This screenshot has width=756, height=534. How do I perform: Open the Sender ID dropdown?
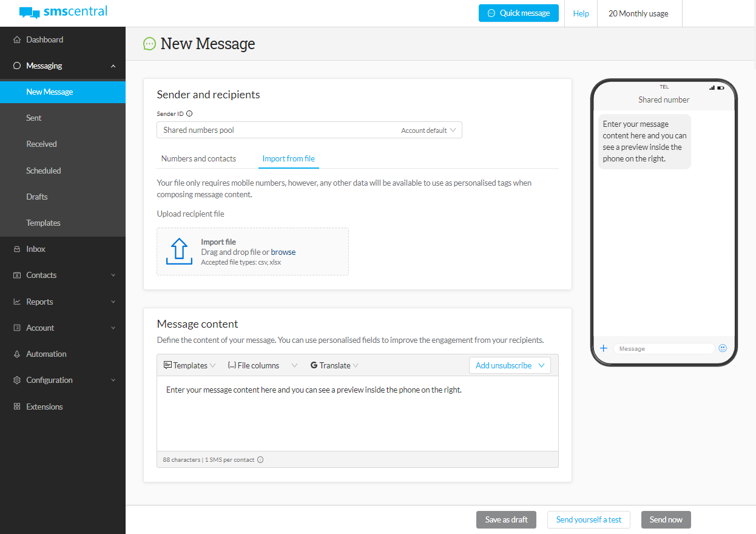[x=309, y=130]
